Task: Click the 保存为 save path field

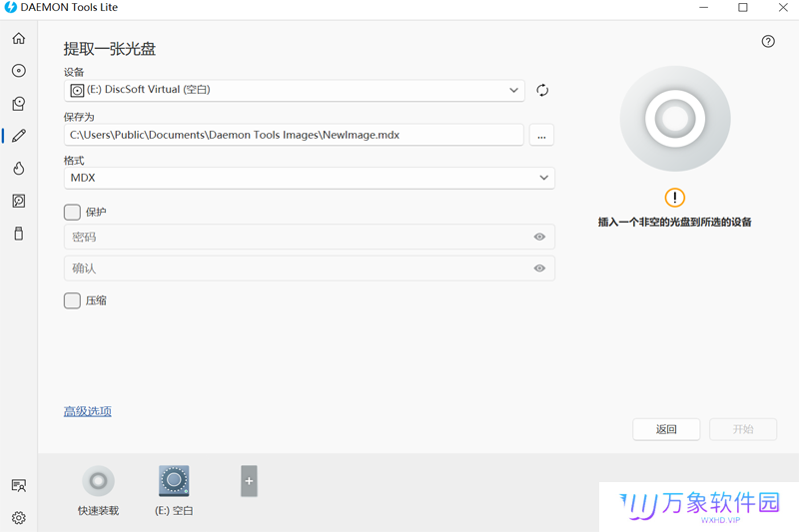Action: click(294, 135)
